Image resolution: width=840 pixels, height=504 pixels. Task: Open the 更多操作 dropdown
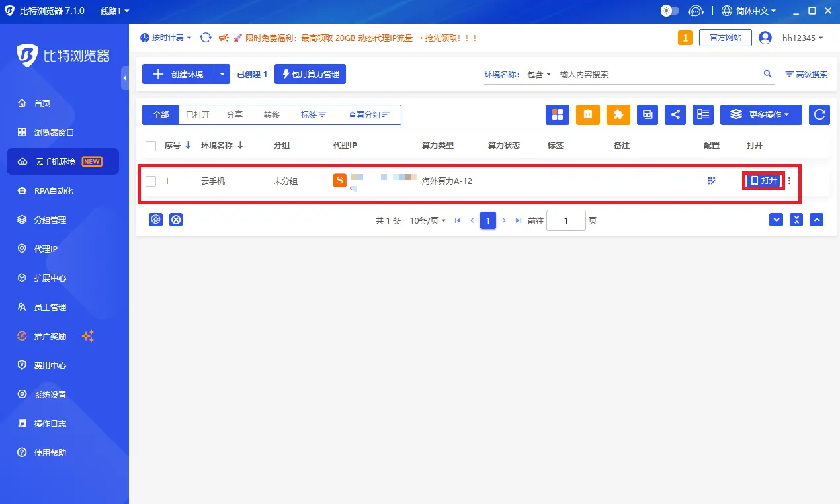[761, 114]
